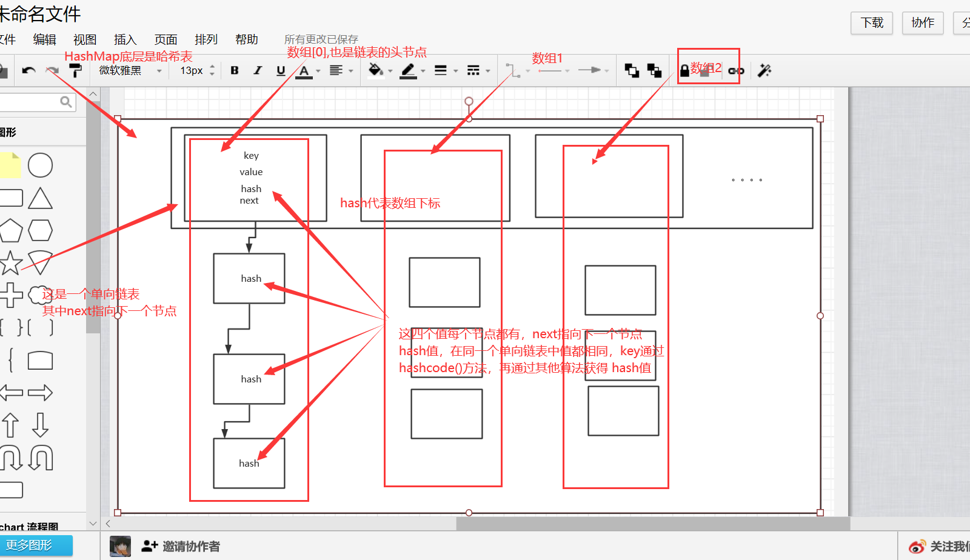Select the right-hand U-turn arrow shape

[40, 458]
